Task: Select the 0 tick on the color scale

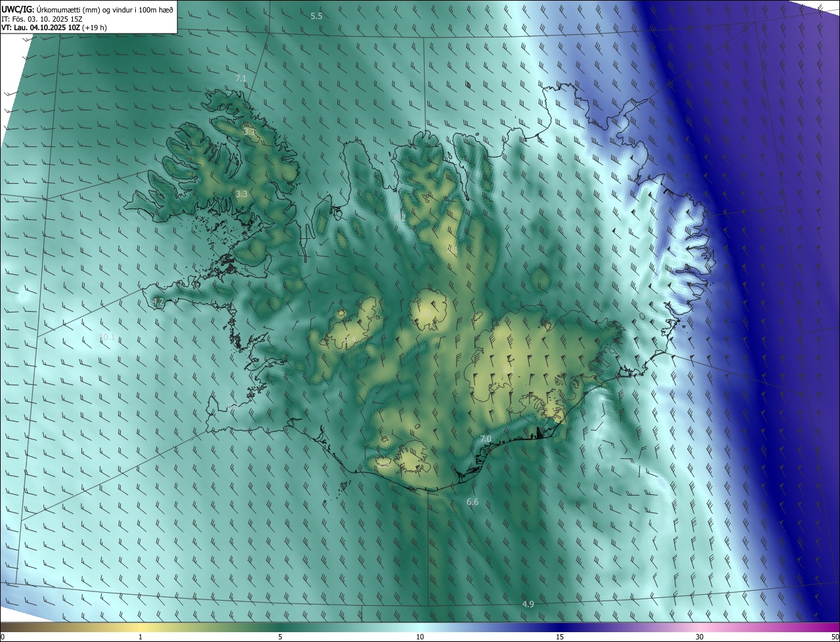Action: tap(2, 637)
